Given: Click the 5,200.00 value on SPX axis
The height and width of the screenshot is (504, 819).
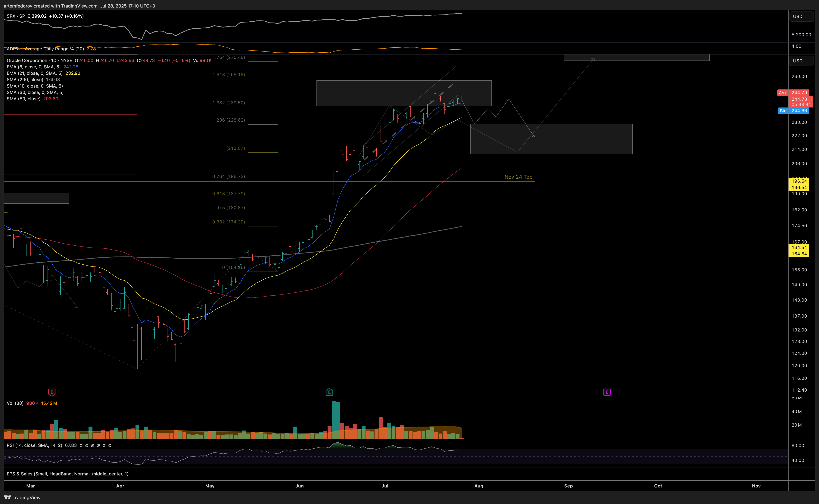Looking at the screenshot, I should coord(801,35).
